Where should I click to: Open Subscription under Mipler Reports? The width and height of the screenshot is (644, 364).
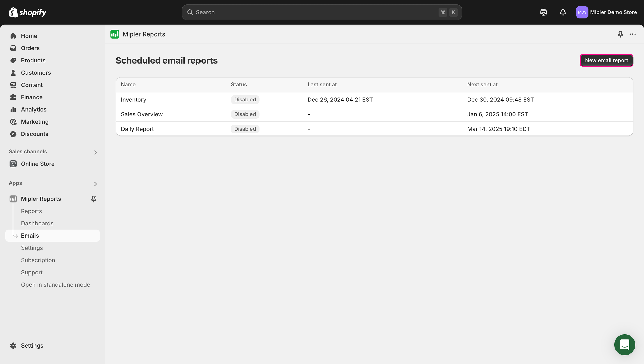click(38, 260)
